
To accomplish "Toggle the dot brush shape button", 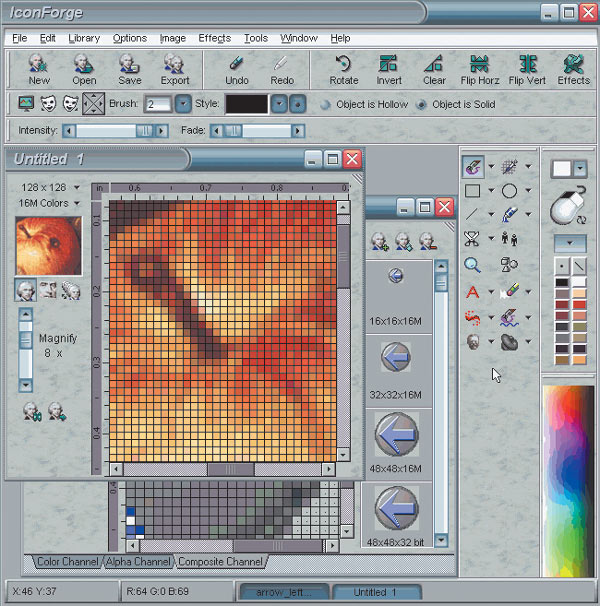I will (561, 266).
